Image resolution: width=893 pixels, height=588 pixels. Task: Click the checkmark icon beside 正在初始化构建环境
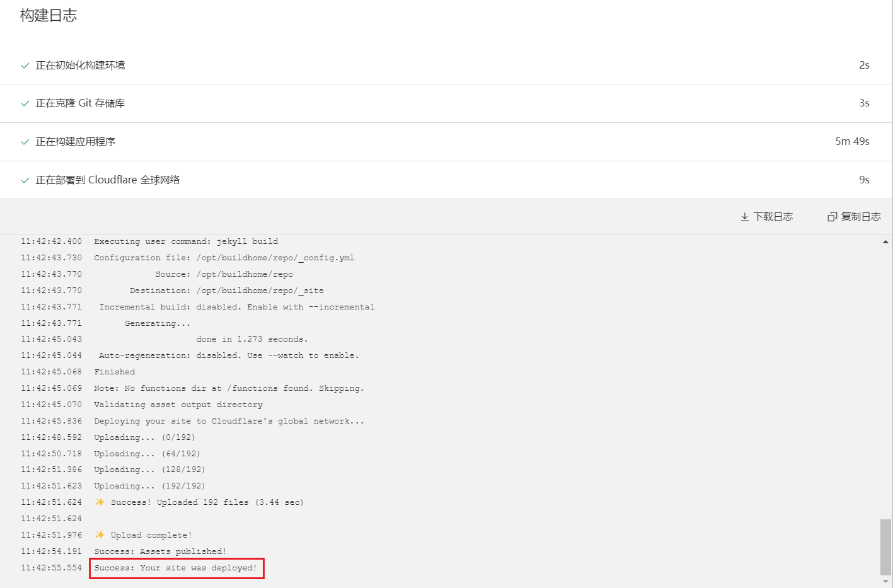tap(25, 66)
